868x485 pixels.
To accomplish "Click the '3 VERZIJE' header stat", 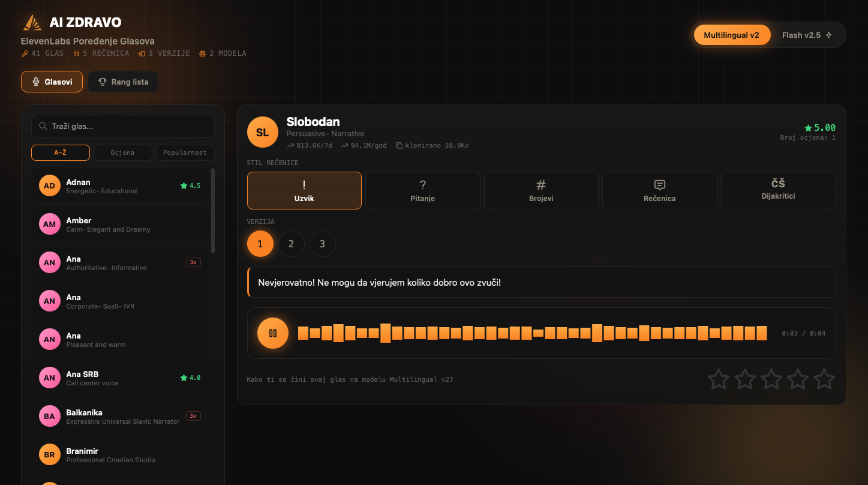I will pos(164,53).
